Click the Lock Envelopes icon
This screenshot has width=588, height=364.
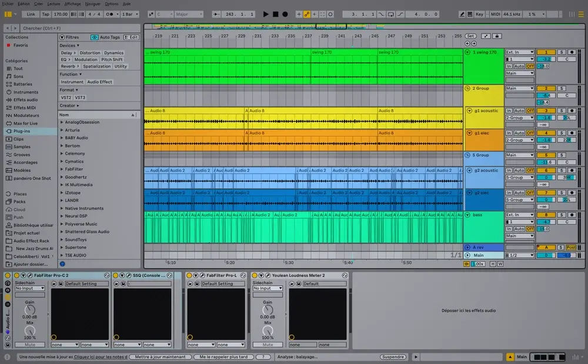pos(497,36)
